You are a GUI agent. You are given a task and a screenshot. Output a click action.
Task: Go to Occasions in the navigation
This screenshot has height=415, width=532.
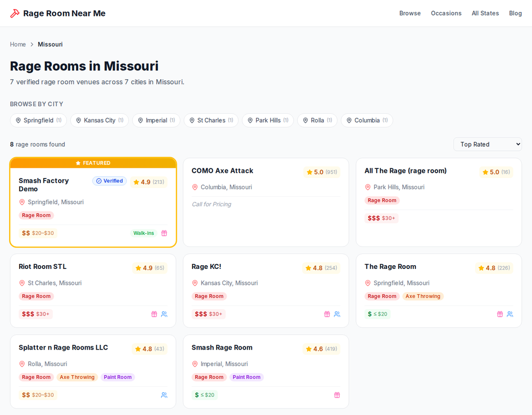446,13
